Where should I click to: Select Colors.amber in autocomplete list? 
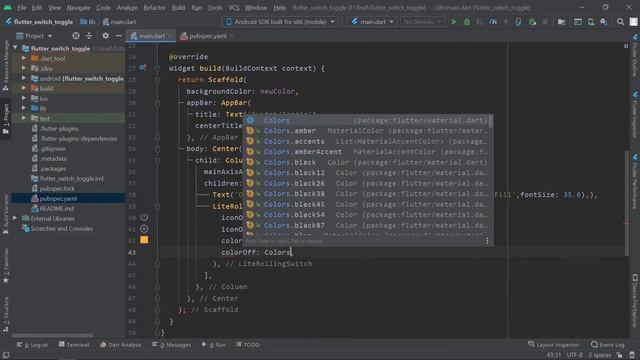tap(368, 131)
